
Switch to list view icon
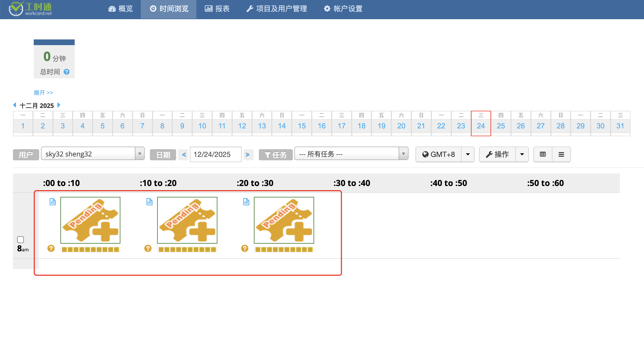point(561,154)
